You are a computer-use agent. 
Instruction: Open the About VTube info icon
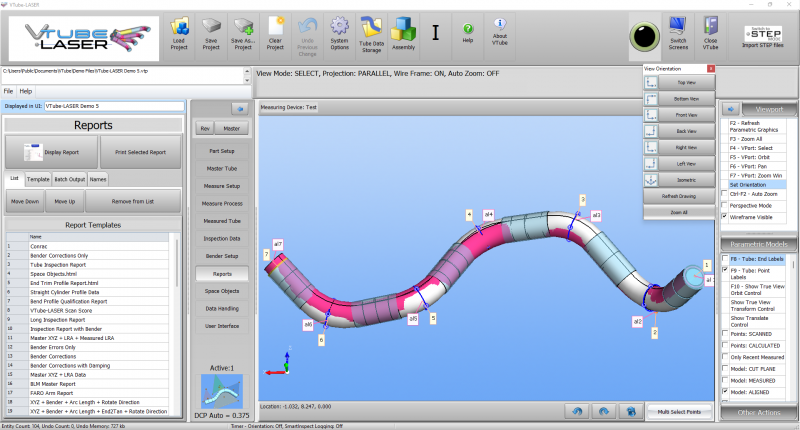pyautogui.click(x=500, y=24)
